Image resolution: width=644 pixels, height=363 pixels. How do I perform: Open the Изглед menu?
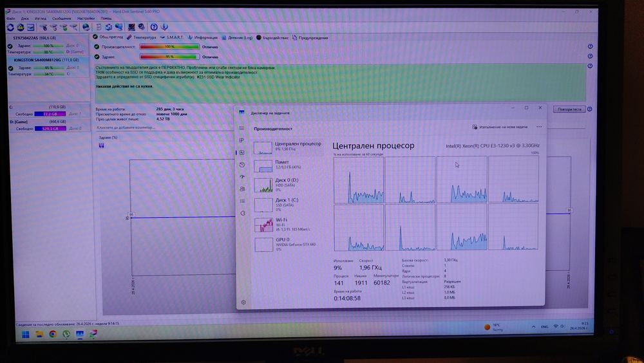pyautogui.click(x=40, y=19)
